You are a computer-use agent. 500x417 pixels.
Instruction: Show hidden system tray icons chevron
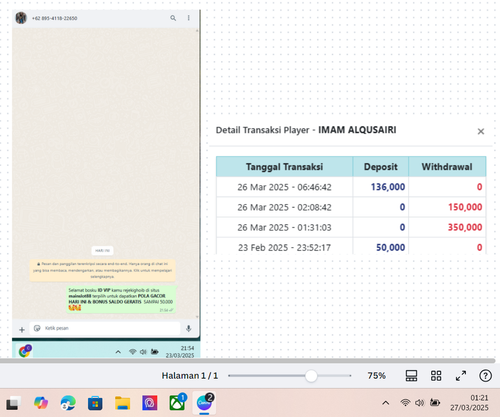[x=386, y=403]
